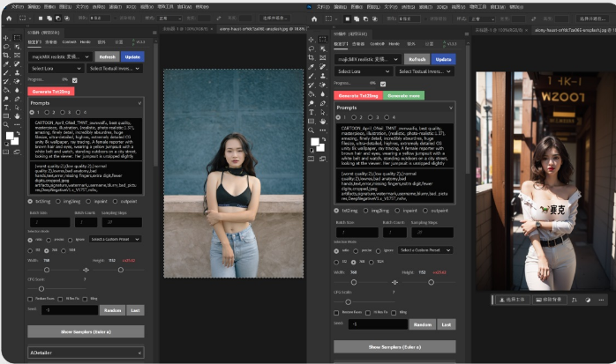Screen dimensions: 616x364
Task: Choose the outpaint mode in right panel
Action: point(425,211)
